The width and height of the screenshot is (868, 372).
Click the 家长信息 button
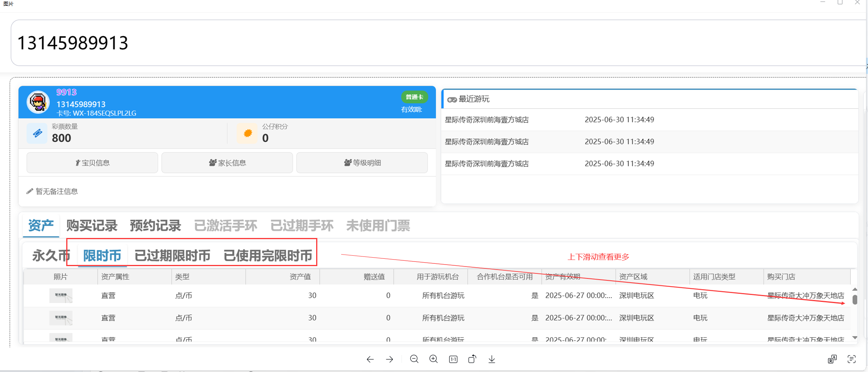point(227,163)
